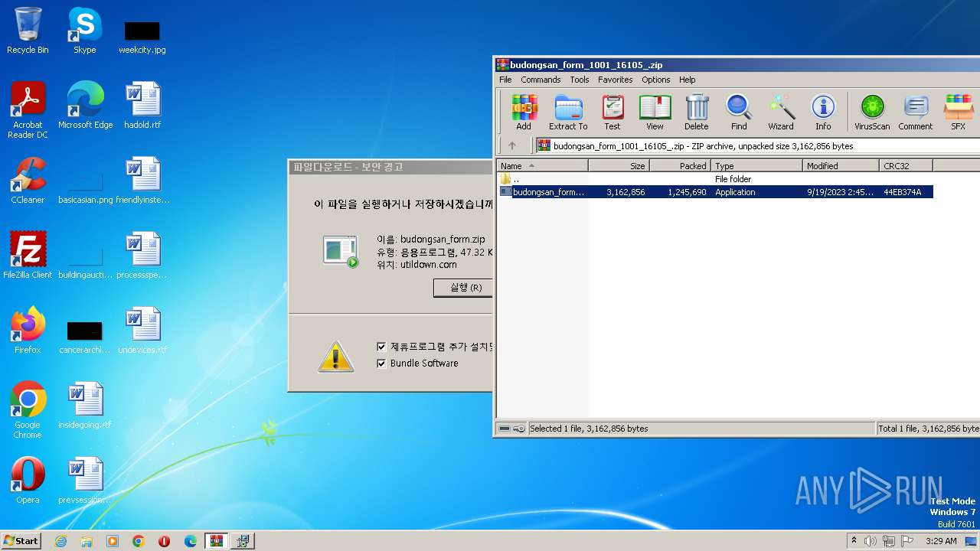This screenshot has height=551, width=980.
Task: Open Internet Explorer from the taskbar
Action: (60, 541)
